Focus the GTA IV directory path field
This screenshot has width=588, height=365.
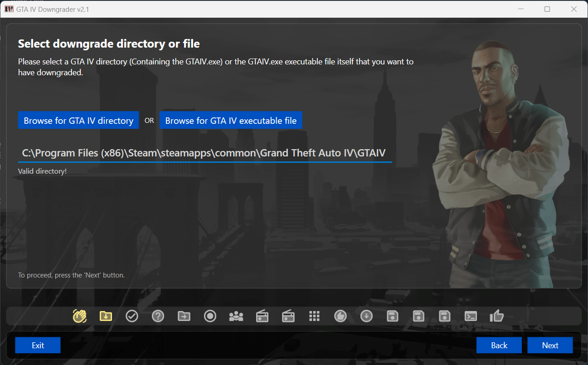click(205, 153)
